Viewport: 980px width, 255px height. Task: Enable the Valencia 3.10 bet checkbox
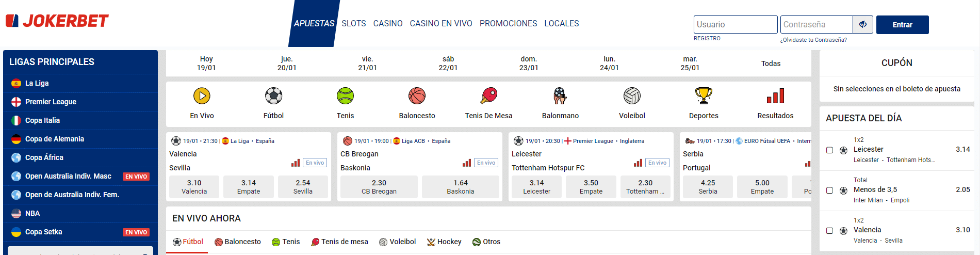[829, 231]
